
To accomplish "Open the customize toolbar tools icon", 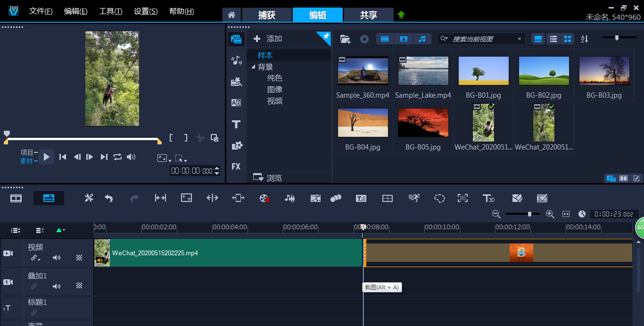I will [x=89, y=198].
